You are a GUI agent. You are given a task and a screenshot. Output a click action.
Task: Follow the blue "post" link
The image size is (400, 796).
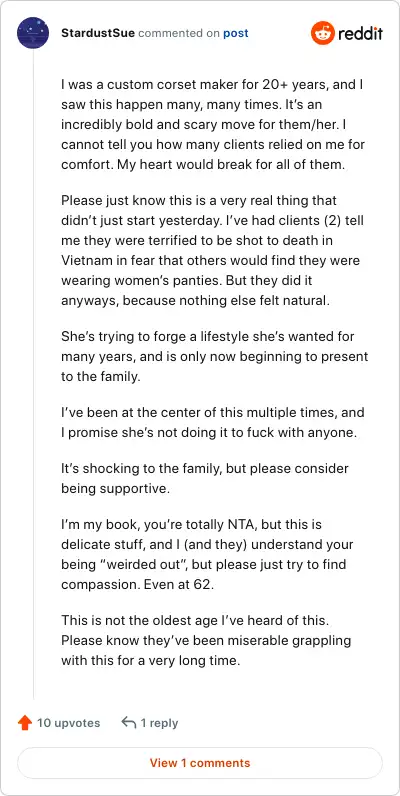236,34
